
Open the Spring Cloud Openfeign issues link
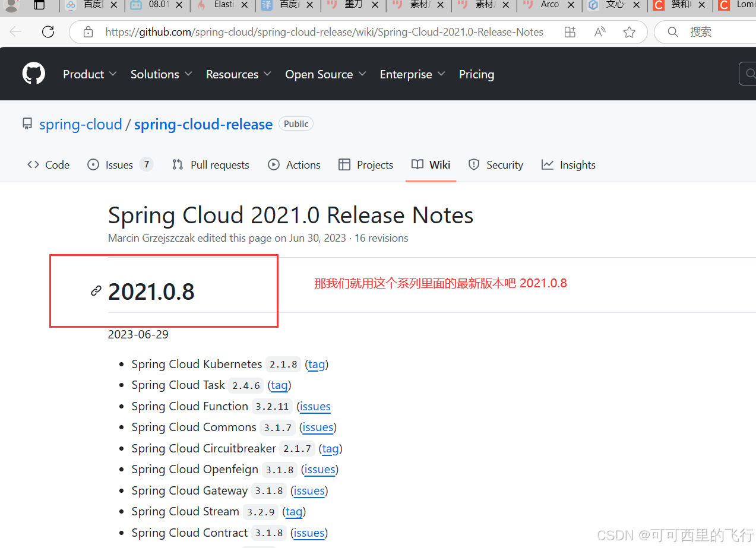pyautogui.click(x=320, y=470)
